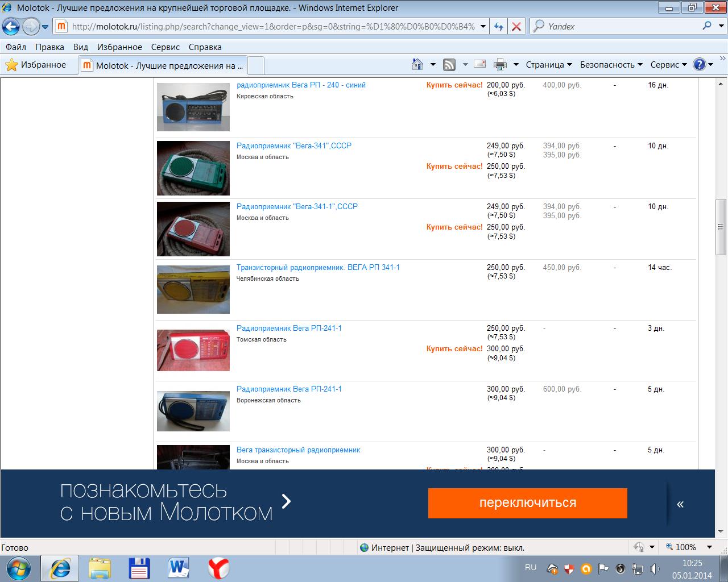Open the Избранное menu in menu bar
Viewport: 728px width, 582px height.
(x=119, y=47)
